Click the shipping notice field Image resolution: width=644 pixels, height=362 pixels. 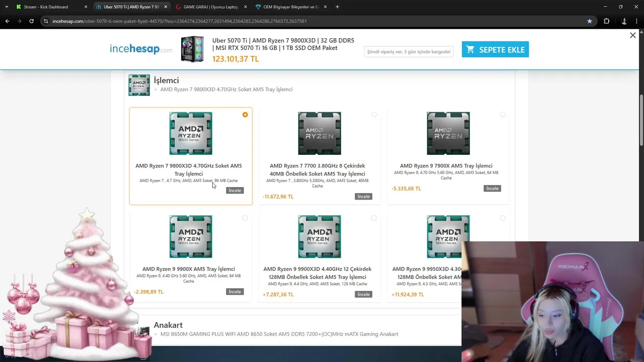click(x=409, y=51)
